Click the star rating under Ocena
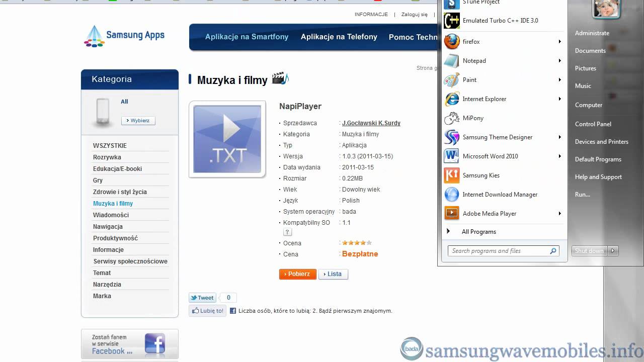Viewport: 644px width, 362px height. [357, 243]
